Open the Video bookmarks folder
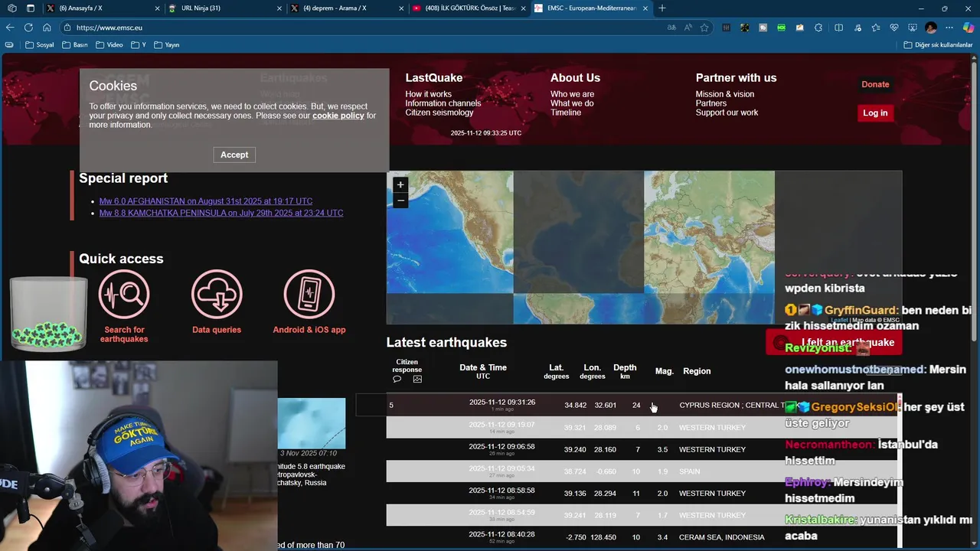The image size is (980, 551). (x=109, y=45)
